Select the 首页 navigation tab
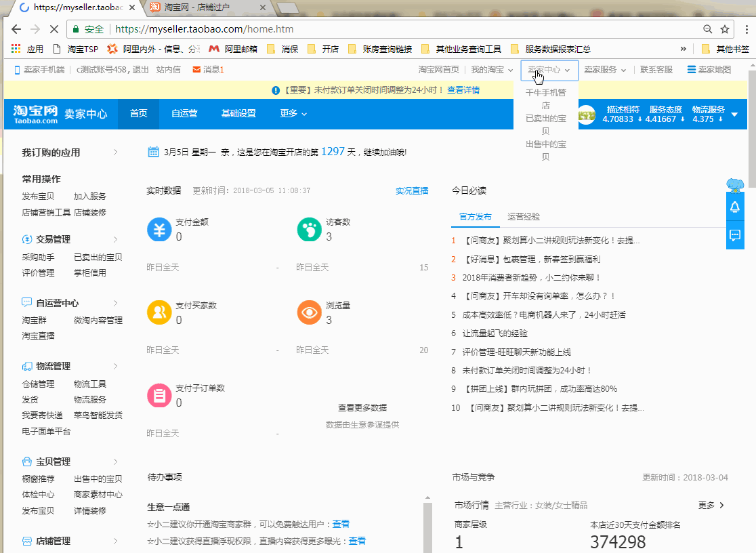 pyautogui.click(x=138, y=113)
